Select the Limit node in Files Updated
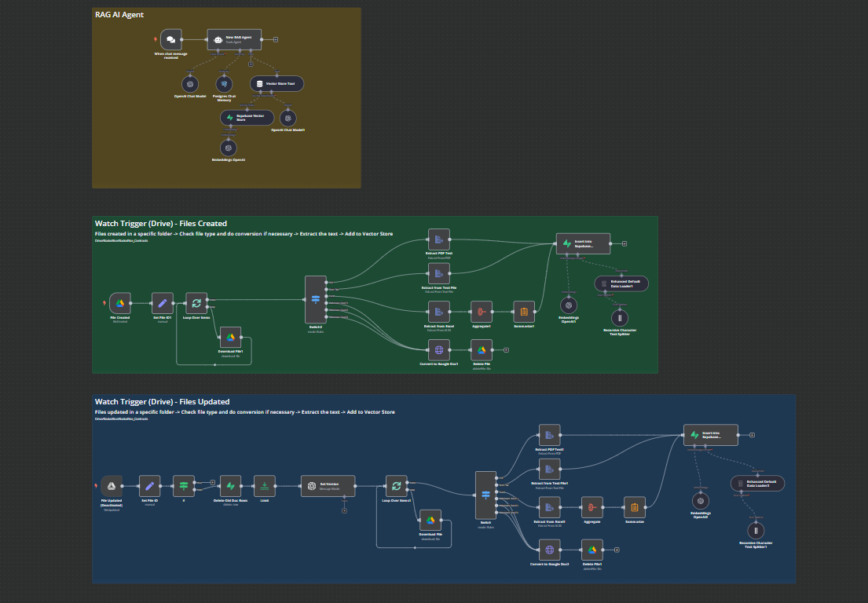868x603 pixels. [x=265, y=486]
